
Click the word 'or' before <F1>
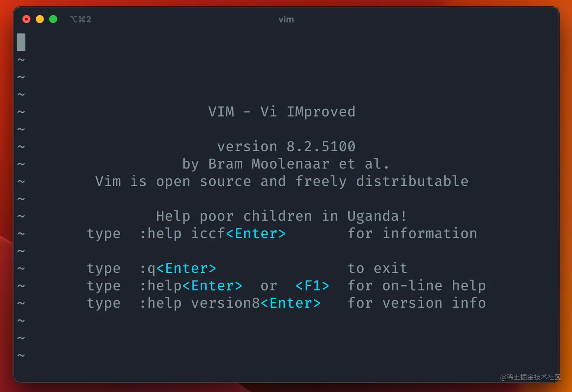coord(269,286)
